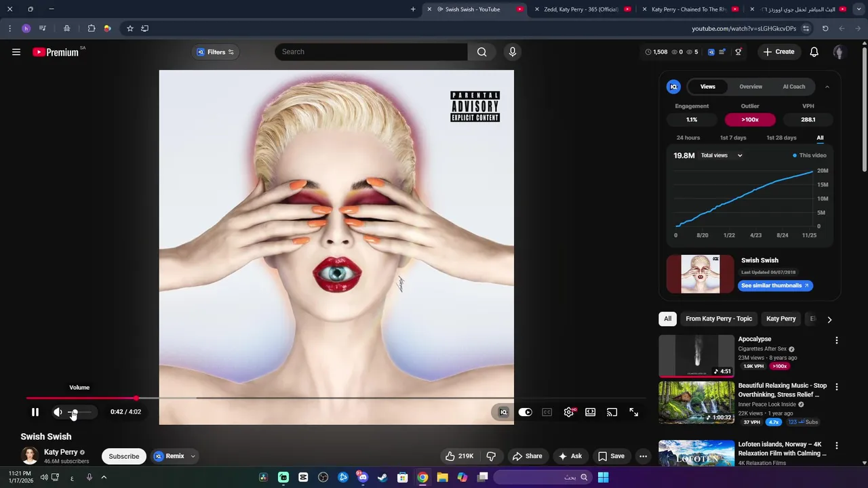Open more actions ellipsis under video
The image size is (868, 488).
[643, 456]
